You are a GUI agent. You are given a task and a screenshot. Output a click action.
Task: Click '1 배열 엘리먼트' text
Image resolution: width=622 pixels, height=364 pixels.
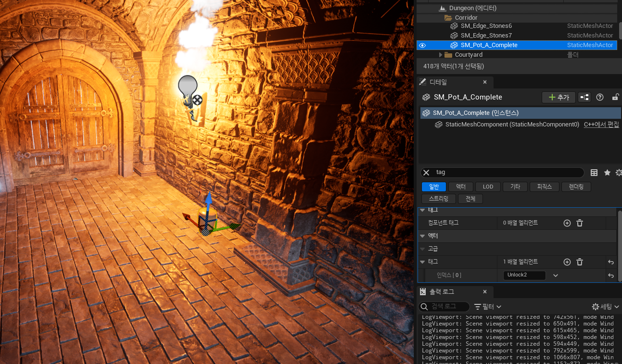[x=520, y=262]
